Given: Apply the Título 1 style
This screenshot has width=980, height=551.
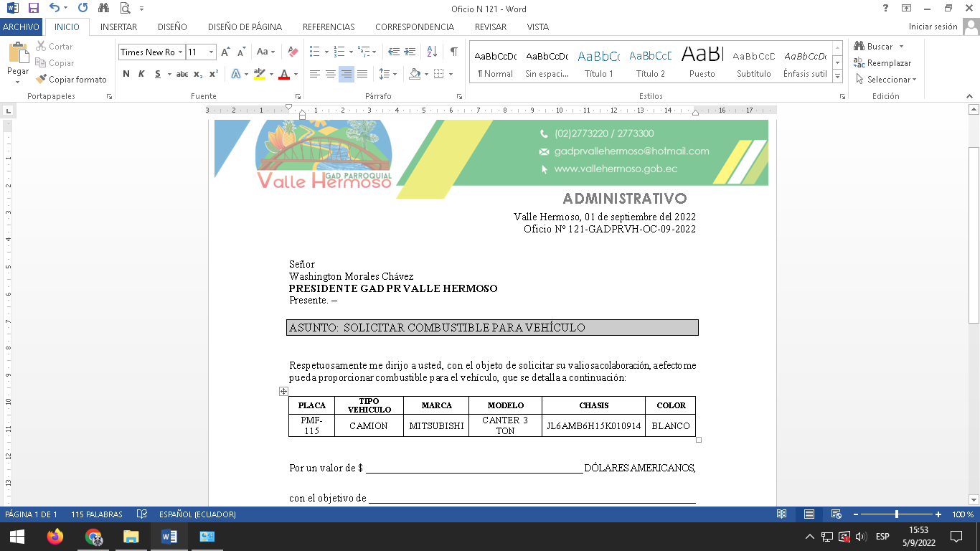Looking at the screenshot, I should click(x=598, y=63).
